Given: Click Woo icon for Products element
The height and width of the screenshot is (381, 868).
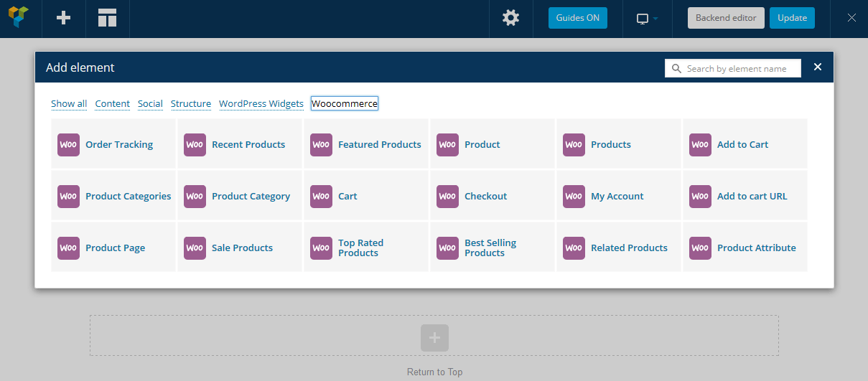Looking at the screenshot, I should pyautogui.click(x=574, y=144).
